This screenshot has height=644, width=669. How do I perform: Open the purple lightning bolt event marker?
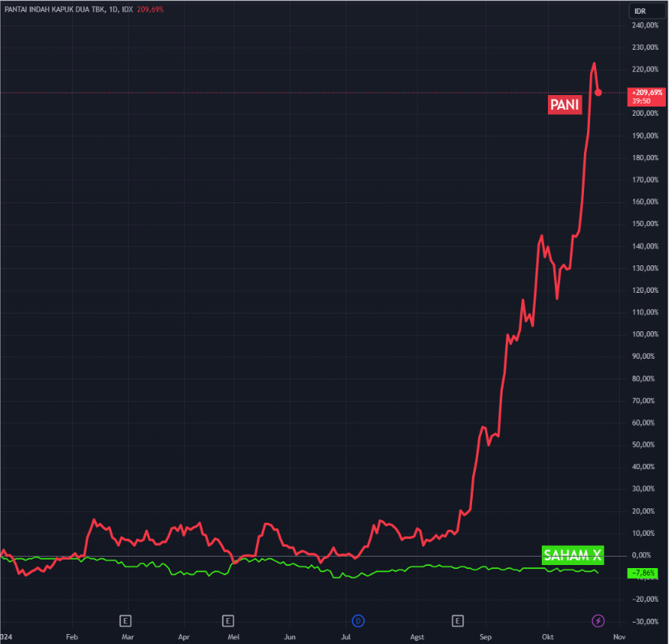[598, 621]
